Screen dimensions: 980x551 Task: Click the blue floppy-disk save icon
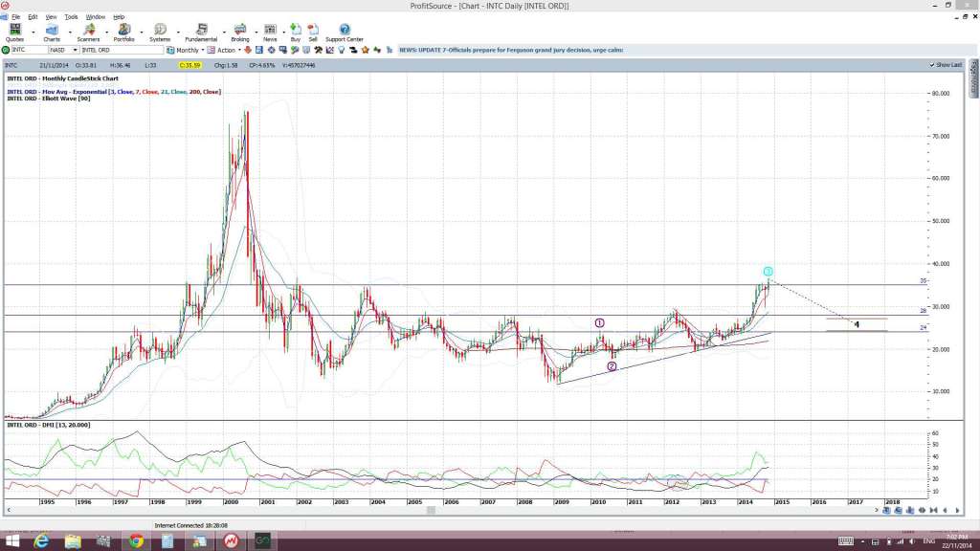click(259, 50)
